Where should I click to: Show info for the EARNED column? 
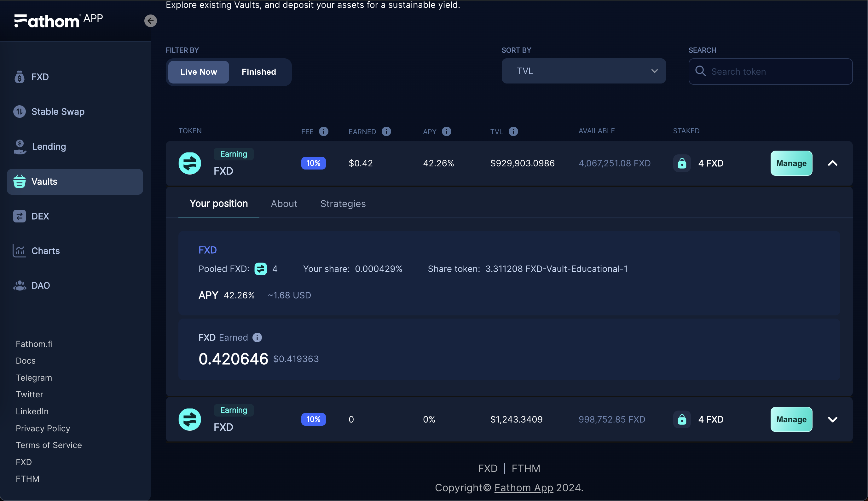coord(386,131)
